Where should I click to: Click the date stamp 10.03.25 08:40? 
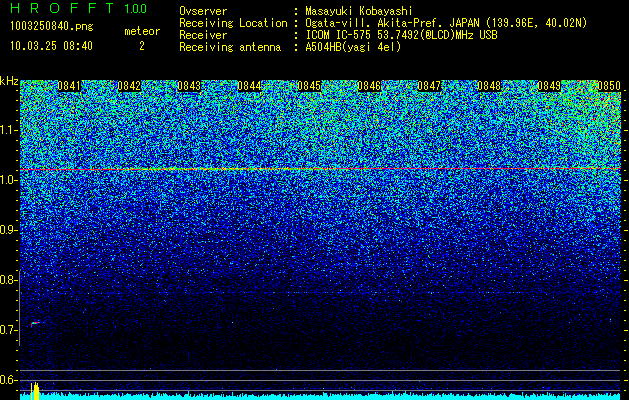(x=51, y=46)
